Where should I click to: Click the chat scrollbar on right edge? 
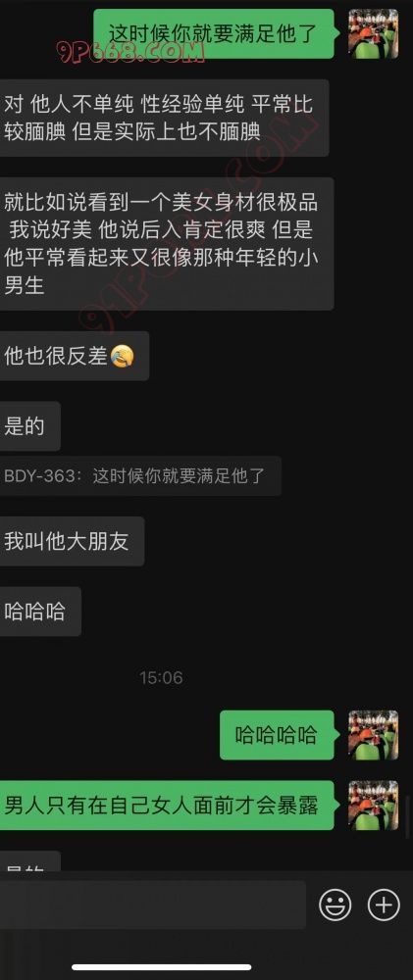pos(408,816)
